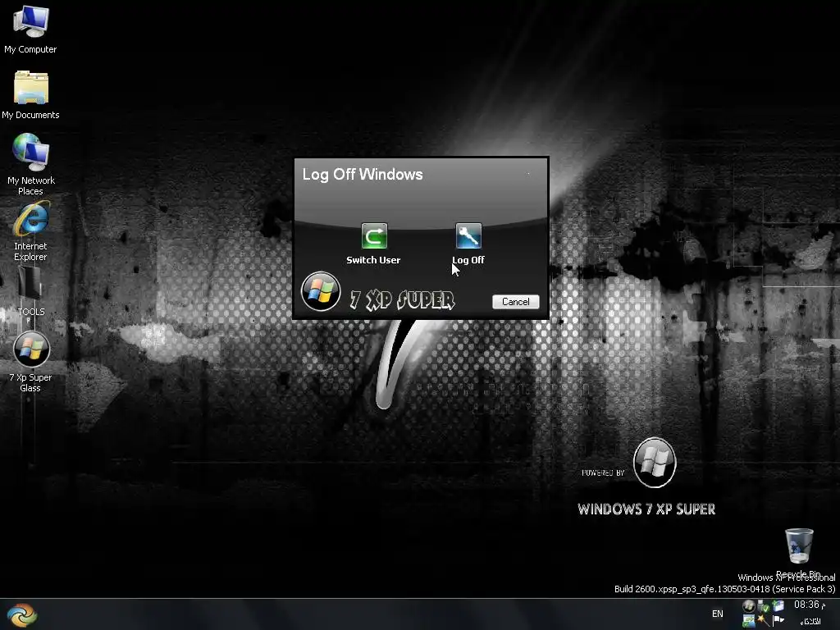Click the white flag tray icon
This screenshot has width=840, height=630.
pos(778,621)
